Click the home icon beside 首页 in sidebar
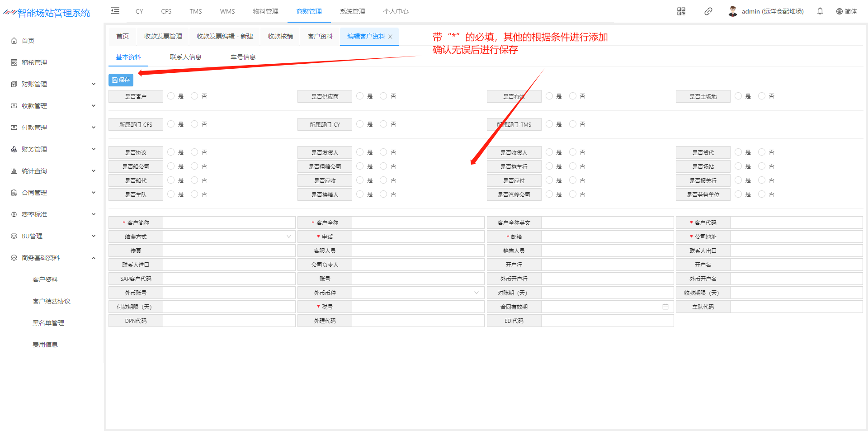This screenshot has height=431, width=868. [14, 41]
